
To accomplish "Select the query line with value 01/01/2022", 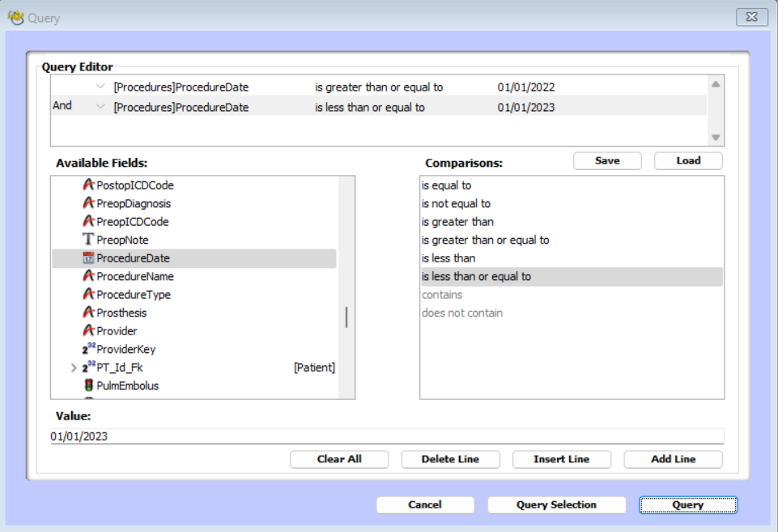I will (379, 87).
